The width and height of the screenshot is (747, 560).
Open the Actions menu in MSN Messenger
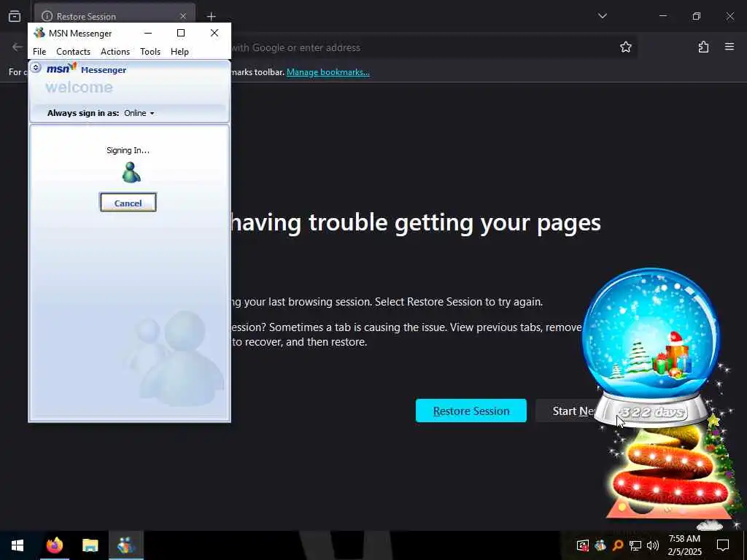pos(115,52)
